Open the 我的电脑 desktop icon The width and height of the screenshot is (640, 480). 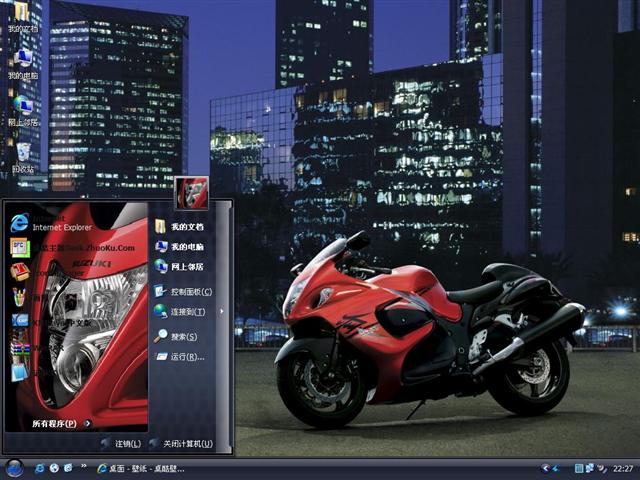pyautogui.click(x=23, y=60)
